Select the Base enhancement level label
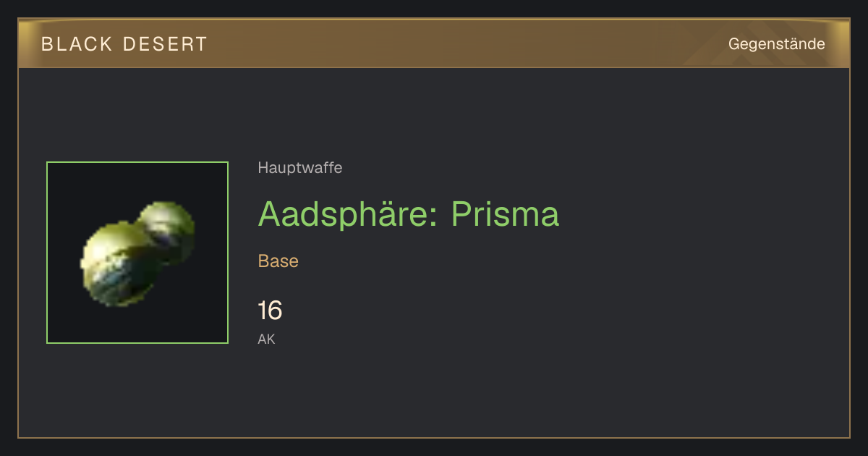This screenshot has height=456, width=868. point(278,261)
